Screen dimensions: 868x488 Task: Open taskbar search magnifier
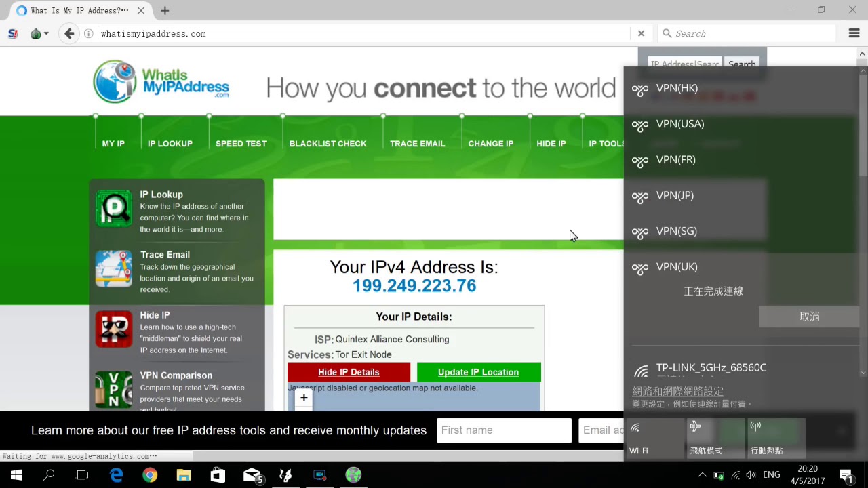[x=49, y=475]
